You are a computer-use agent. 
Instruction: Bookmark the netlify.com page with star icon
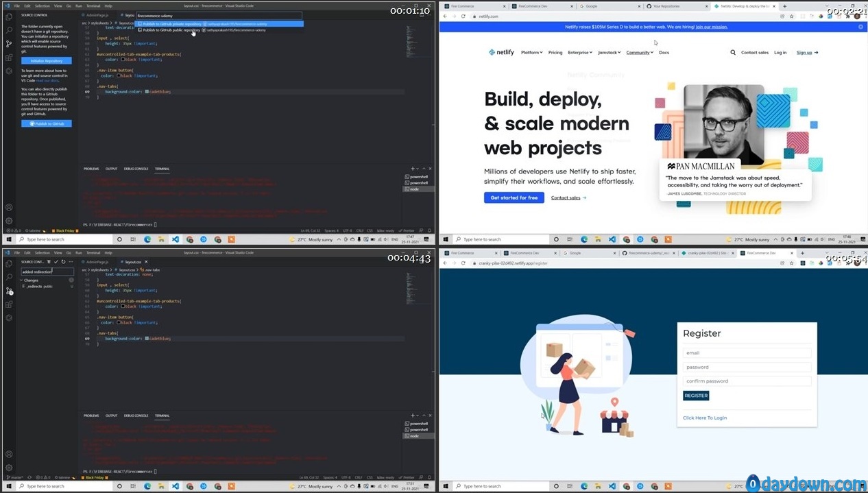click(791, 16)
